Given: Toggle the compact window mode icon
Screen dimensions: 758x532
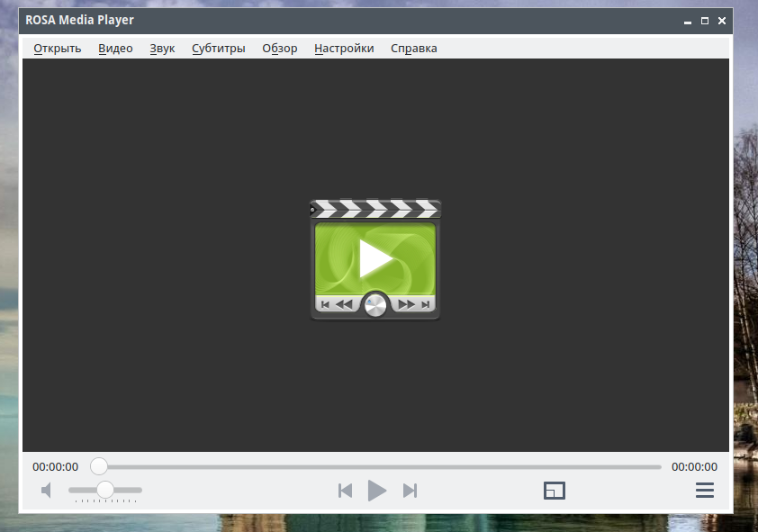Looking at the screenshot, I should (554, 491).
